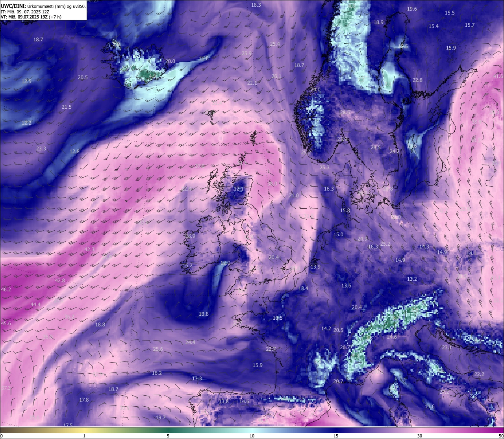Click the 13.3 value label

pos(197,378)
